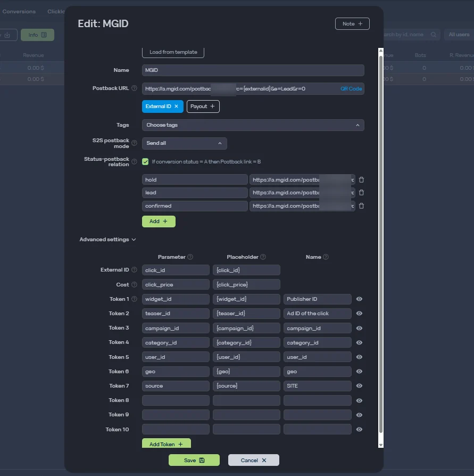
Task: Click the Cost help icon
Action: click(x=134, y=284)
